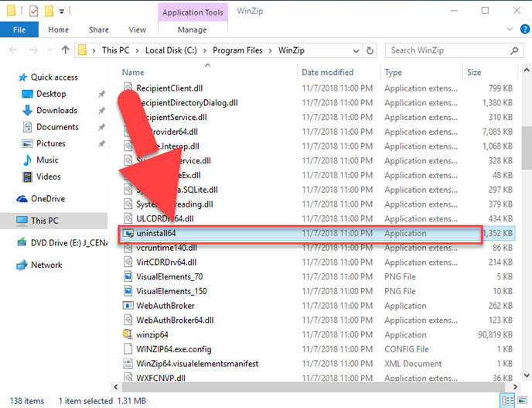Refresh the WinZip folder view
The image size is (532, 408).
click(370, 50)
